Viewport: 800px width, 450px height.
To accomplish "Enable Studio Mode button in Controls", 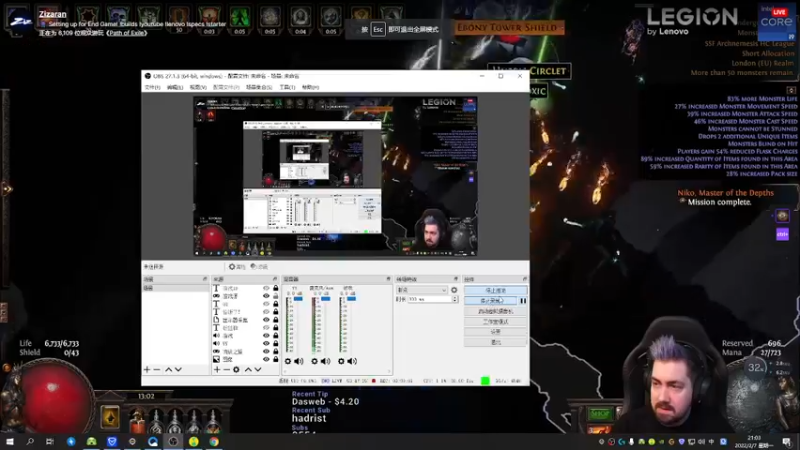I will [495, 321].
